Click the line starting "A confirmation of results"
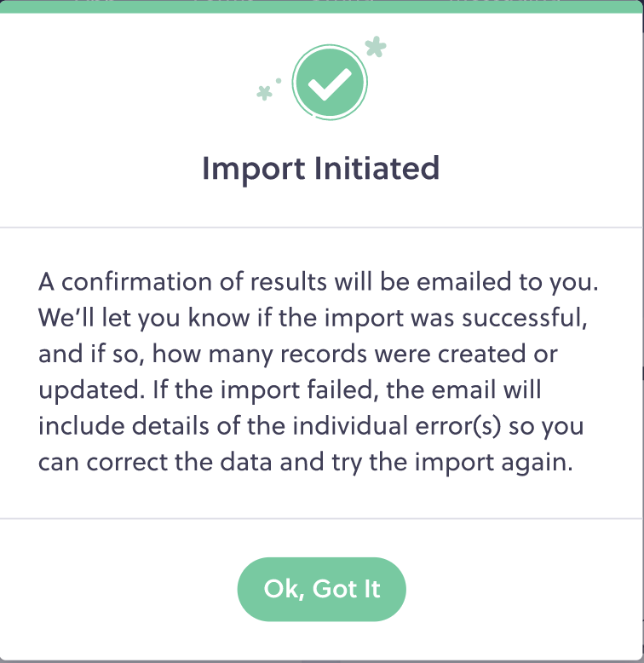Screen dimensions: 644x663 click(319, 282)
